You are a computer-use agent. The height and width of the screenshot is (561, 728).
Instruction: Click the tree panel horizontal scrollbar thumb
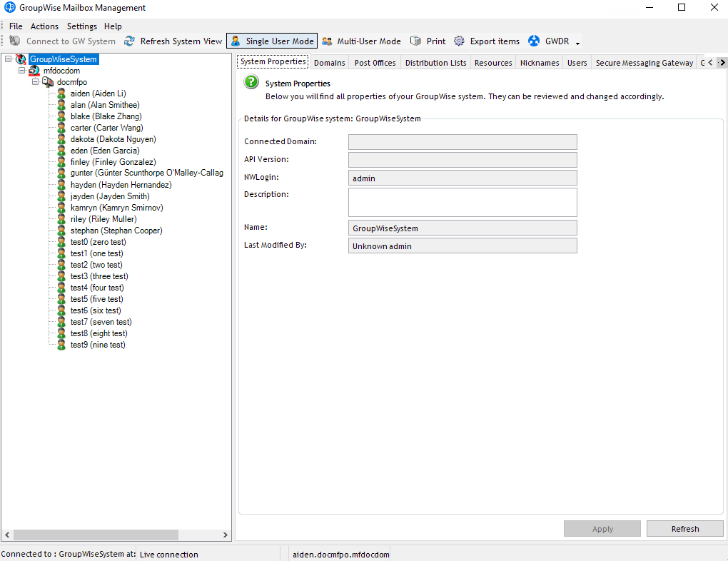pos(96,535)
